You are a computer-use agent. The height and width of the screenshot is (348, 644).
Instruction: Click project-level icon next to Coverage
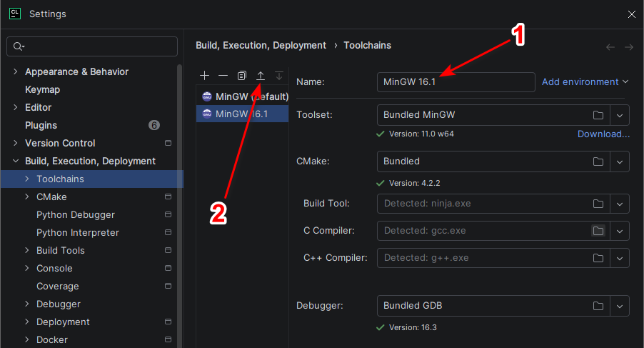point(168,286)
